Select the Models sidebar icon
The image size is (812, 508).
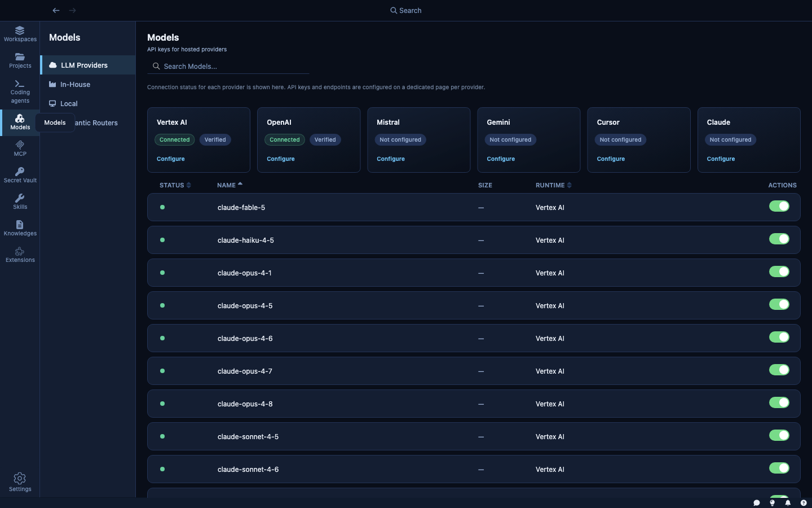click(x=20, y=122)
